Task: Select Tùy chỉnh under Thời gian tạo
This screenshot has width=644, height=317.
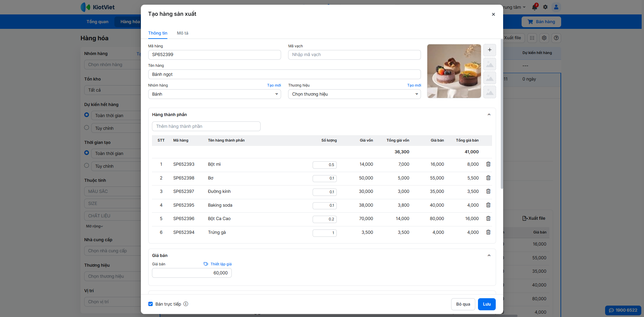Action: 87,166
